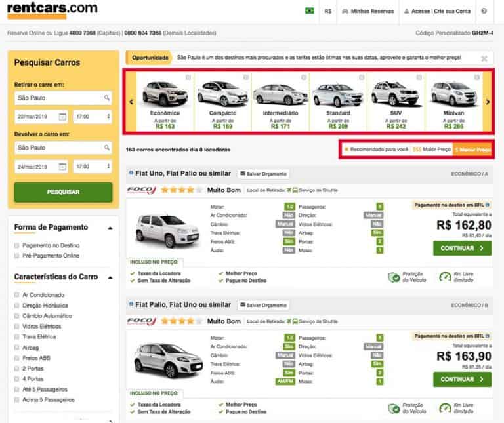Click CONTINUAR for the R$ 162,80 offer
The image size is (504, 423).
coord(462,249)
